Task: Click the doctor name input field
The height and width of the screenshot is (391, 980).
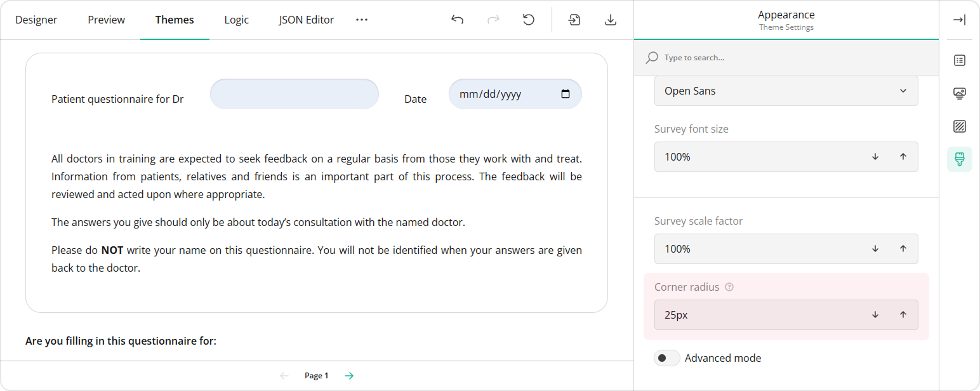Action: tap(294, 94)
